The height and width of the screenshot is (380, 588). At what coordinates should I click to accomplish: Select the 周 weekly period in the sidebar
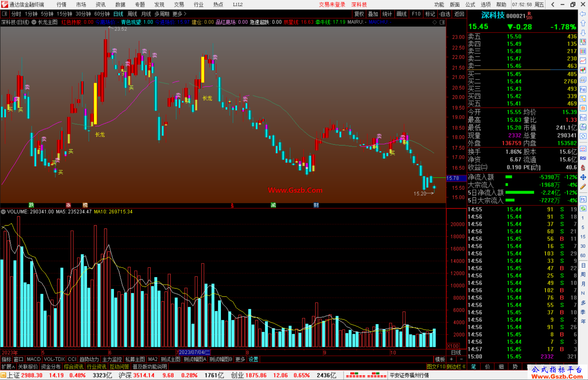pyautogui.click(x=583, y=274)
